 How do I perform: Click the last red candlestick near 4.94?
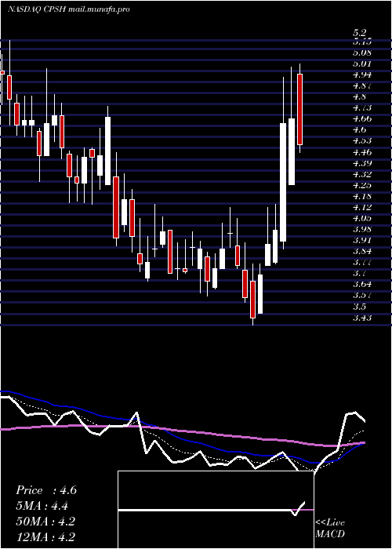(300, 109)
